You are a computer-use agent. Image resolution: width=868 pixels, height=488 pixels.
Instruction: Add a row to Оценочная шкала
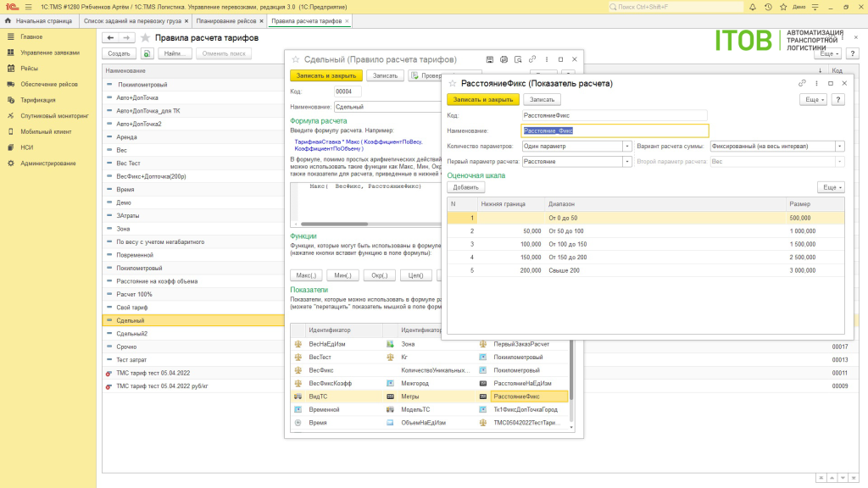[465, 187]
